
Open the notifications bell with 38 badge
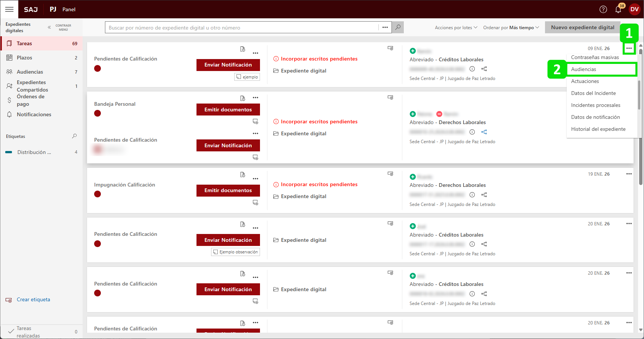coord(618,9)
